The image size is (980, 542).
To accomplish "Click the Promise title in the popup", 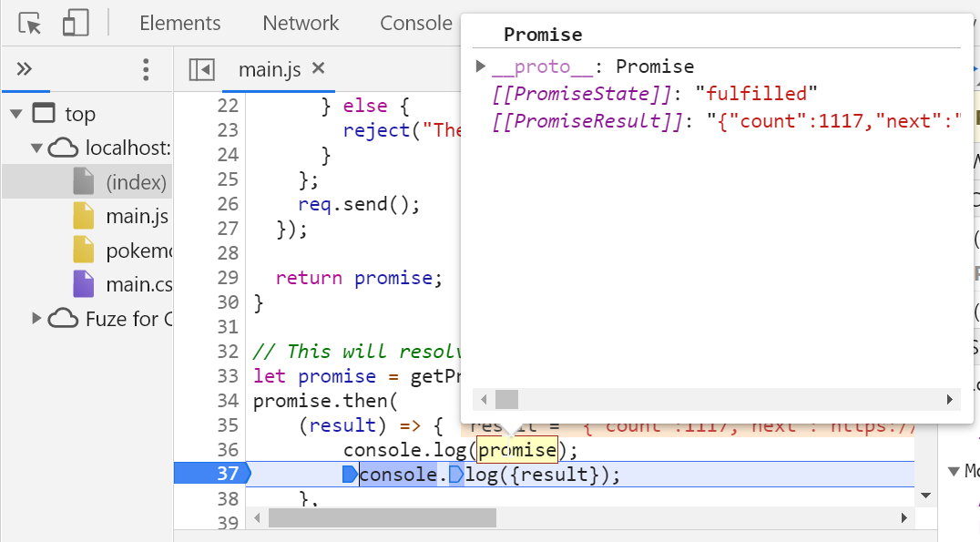I will 543,35.
